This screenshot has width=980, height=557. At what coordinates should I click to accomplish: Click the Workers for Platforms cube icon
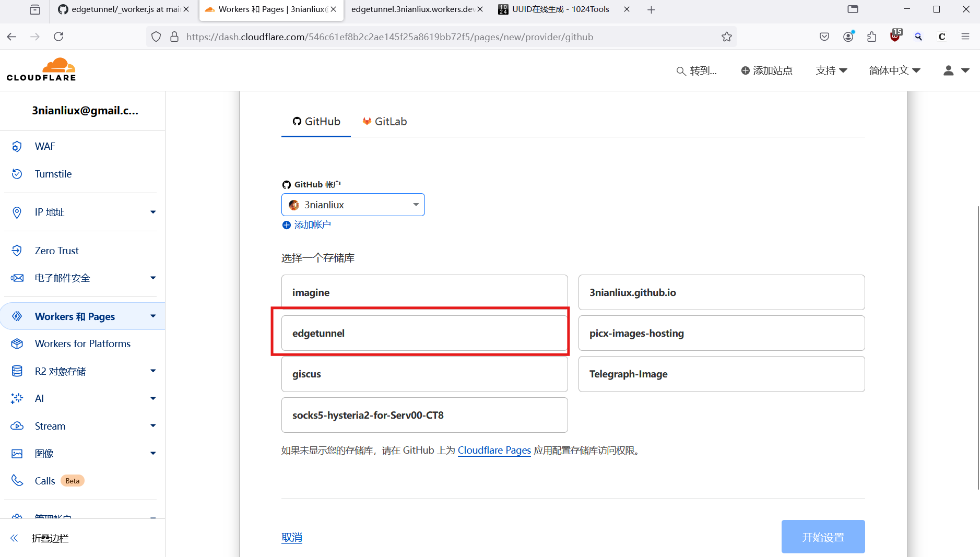coord(17,344)
